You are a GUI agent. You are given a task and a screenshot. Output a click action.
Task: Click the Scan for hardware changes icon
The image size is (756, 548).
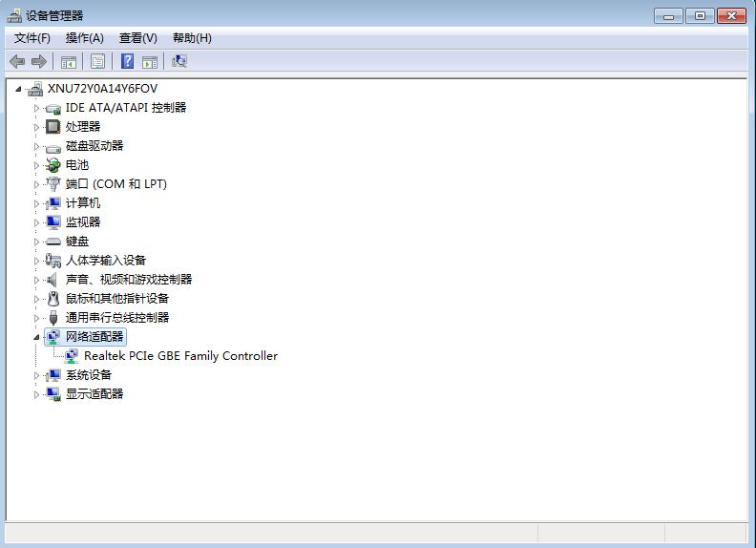[178, 61]
